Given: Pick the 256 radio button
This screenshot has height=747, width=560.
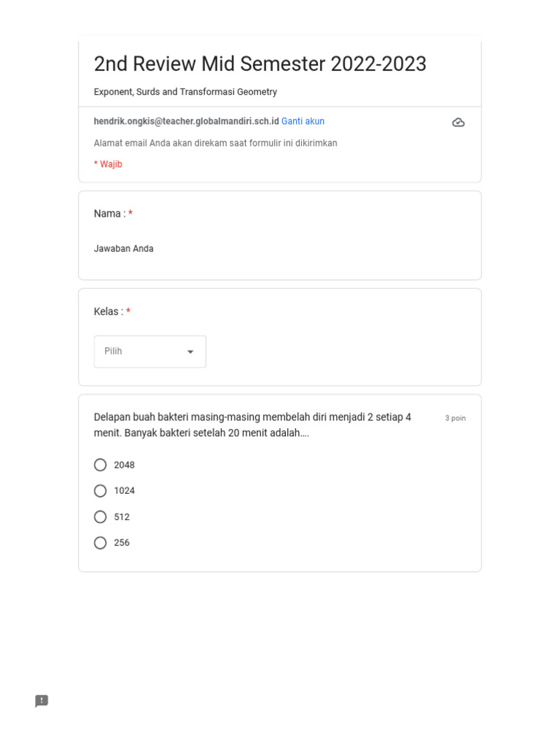Looking at the screenshot, I should tap(101, 543).
